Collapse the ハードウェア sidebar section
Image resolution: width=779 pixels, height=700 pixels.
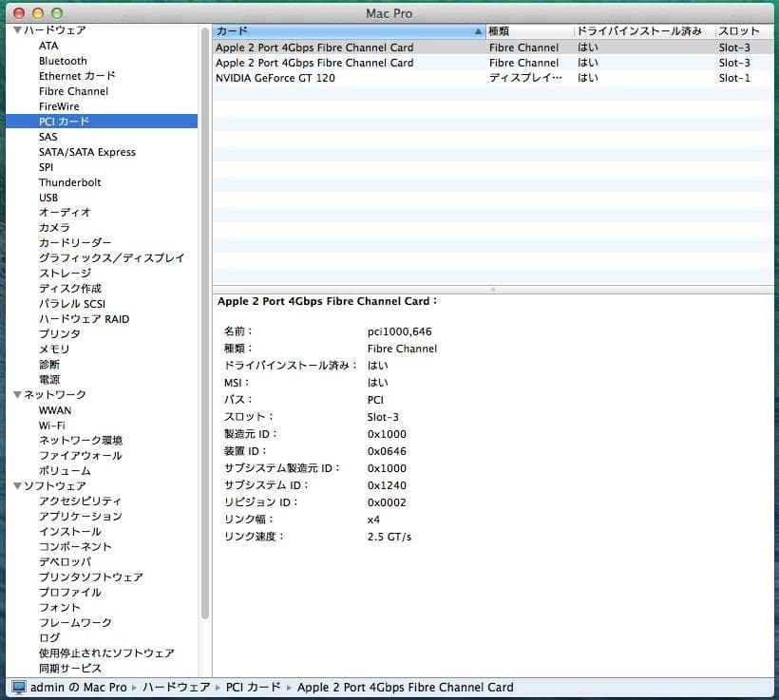pos(17,29)
